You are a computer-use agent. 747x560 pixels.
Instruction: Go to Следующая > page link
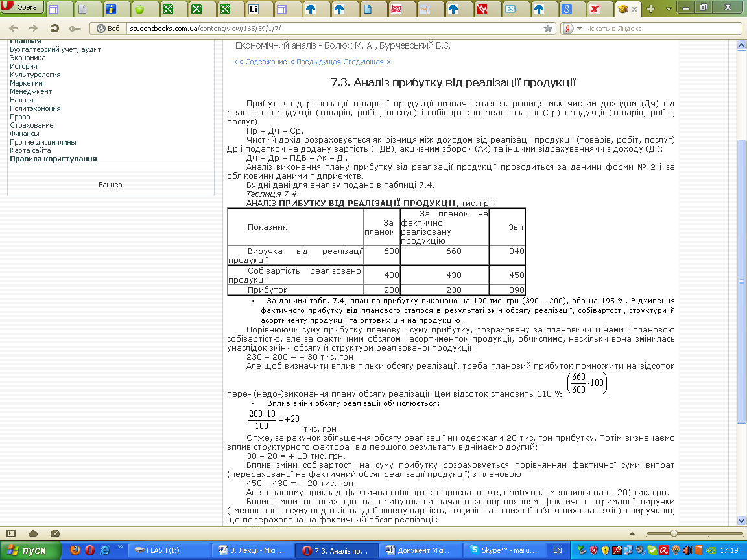(367, 62)
